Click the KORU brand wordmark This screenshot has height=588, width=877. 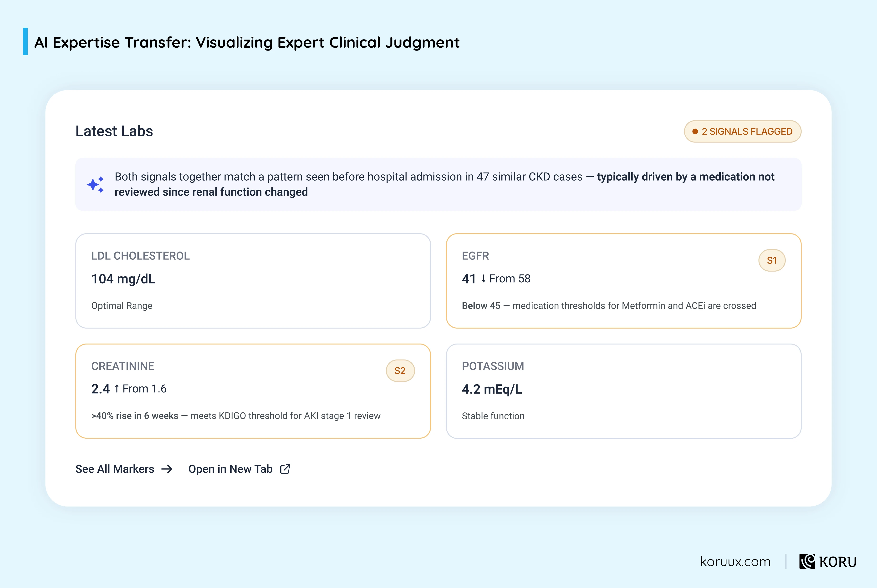tap(838, 562)
